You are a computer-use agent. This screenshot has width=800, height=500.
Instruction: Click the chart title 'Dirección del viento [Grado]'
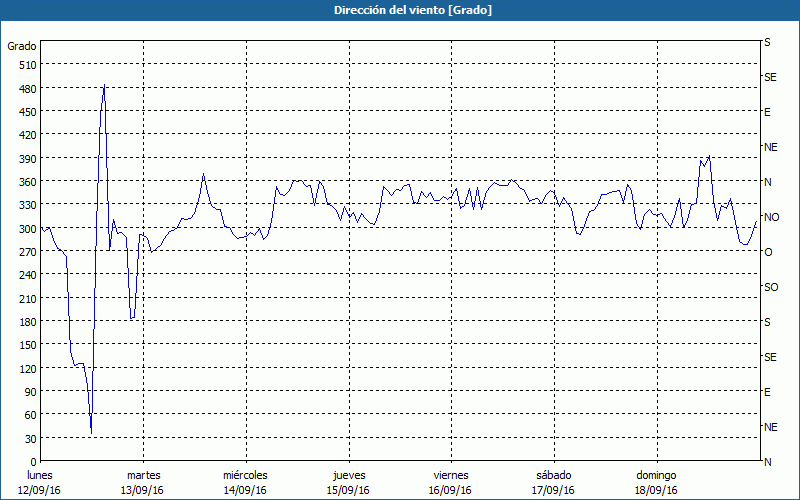(399, 10)
